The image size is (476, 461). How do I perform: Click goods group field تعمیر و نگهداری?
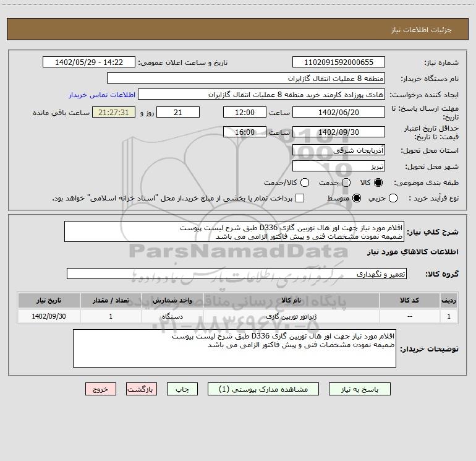[x=237, y=274]
